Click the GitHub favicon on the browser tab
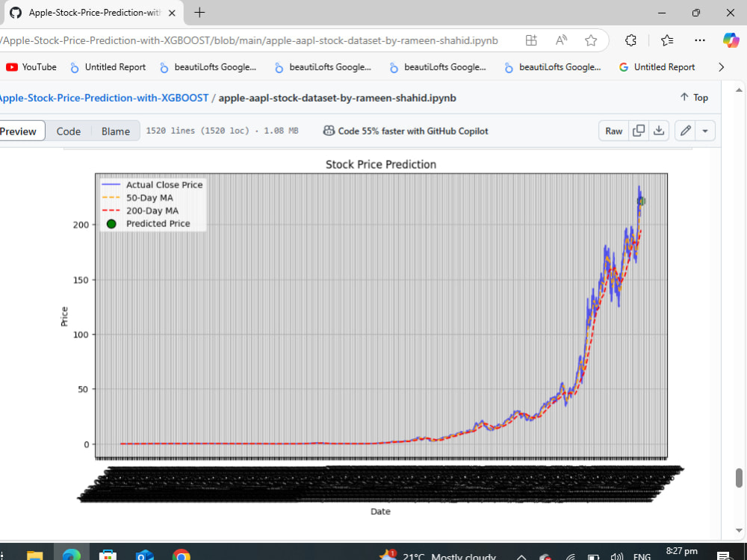 pos(16,13)
